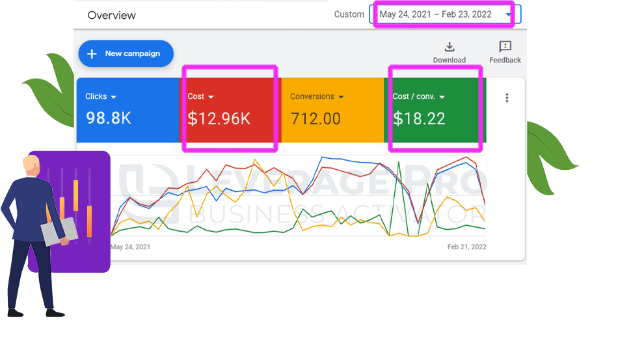The width and height of the screenshot is (644, 343).
Task: Click the Download icon
Action: [449, 46]
